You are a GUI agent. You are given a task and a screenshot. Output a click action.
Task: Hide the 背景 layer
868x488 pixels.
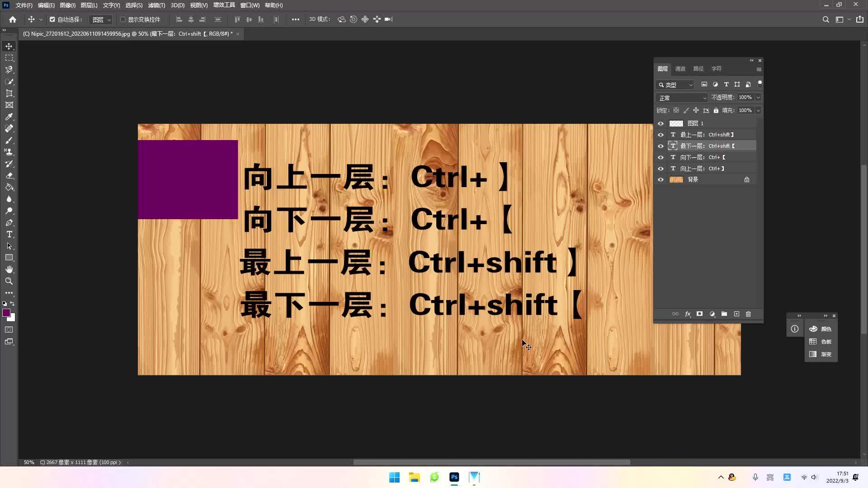point(661,179)
